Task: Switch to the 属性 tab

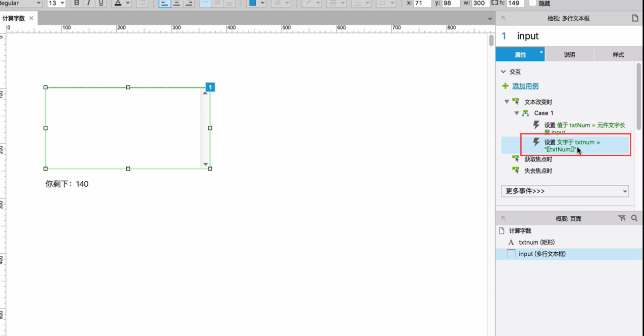Action: pyautogui.click(x=520, y=54)
